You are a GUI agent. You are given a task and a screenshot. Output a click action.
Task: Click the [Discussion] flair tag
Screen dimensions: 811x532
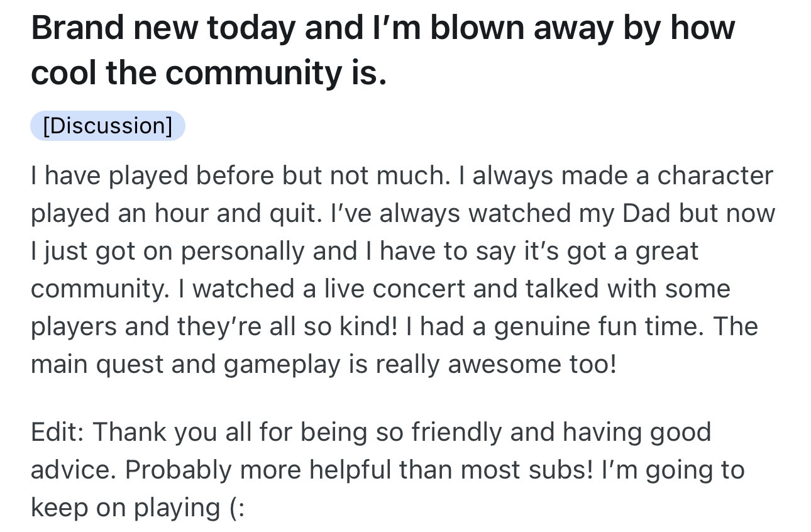click(x=108, y=126)
